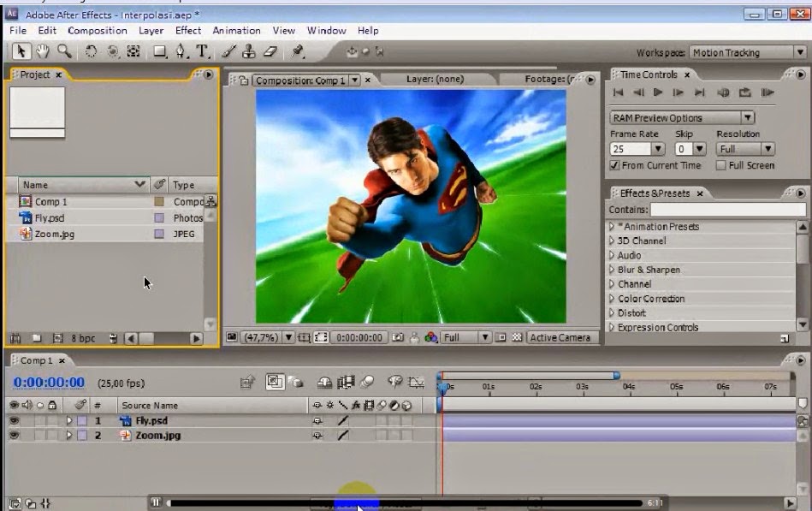Toggle the transparency grid button
Viewport: 812px width, 511px height.
tap(516, 337)
